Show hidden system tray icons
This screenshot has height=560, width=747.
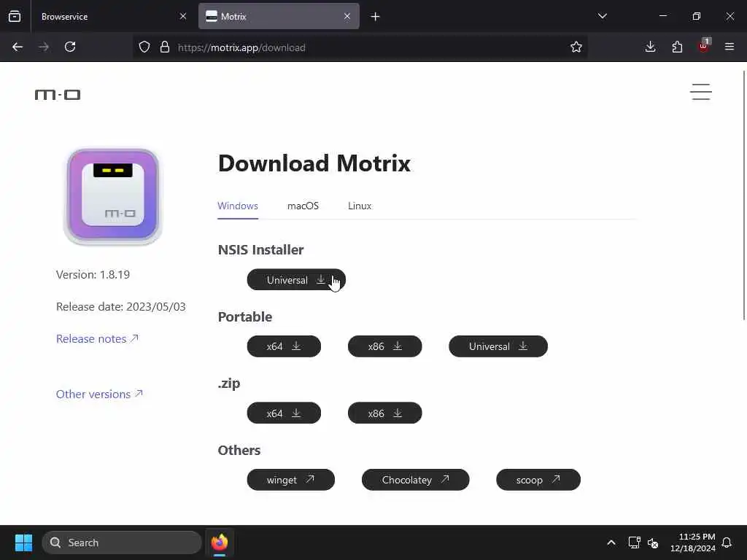point(611,542)
